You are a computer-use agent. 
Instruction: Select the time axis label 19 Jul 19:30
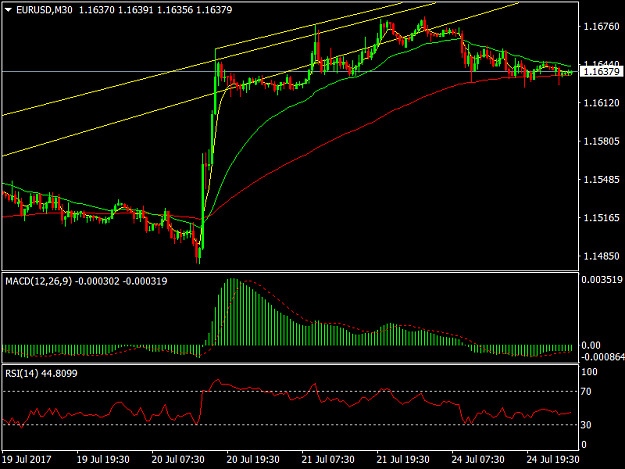point(103,460)
